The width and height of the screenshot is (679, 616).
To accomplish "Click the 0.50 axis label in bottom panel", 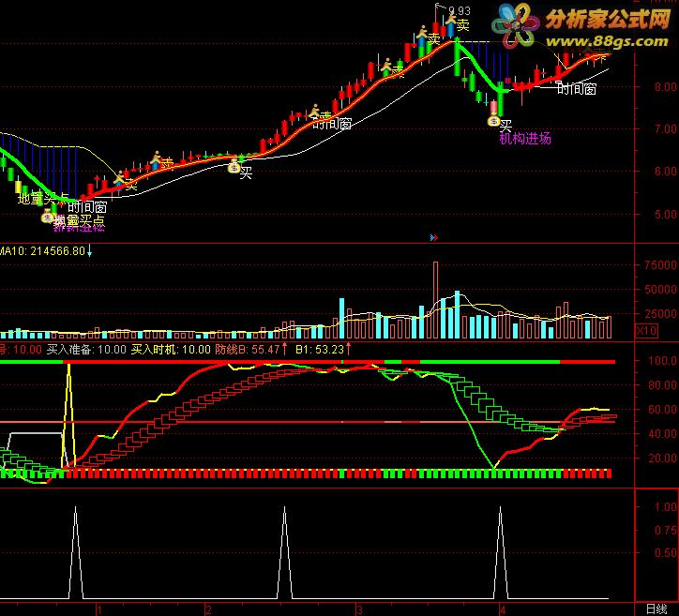I will pos(666,553).
